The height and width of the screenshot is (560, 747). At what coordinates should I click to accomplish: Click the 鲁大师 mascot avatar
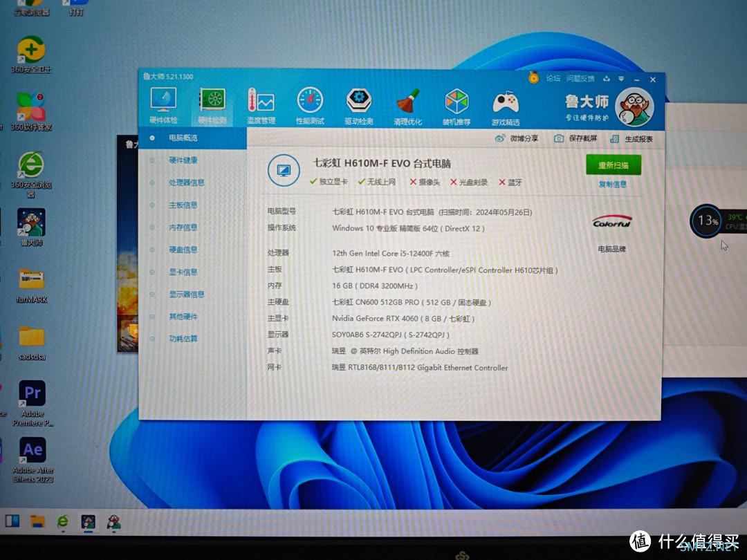(634, 107)
